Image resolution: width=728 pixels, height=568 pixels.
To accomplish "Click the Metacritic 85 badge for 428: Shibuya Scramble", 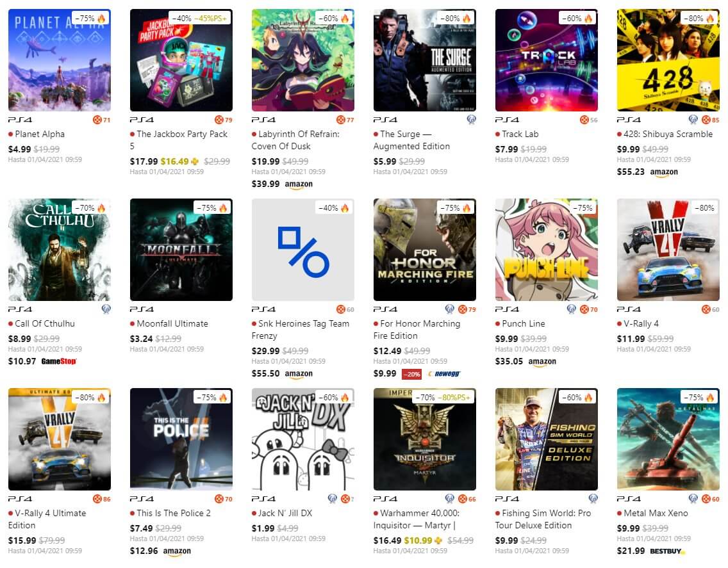I will pos(710,120).
